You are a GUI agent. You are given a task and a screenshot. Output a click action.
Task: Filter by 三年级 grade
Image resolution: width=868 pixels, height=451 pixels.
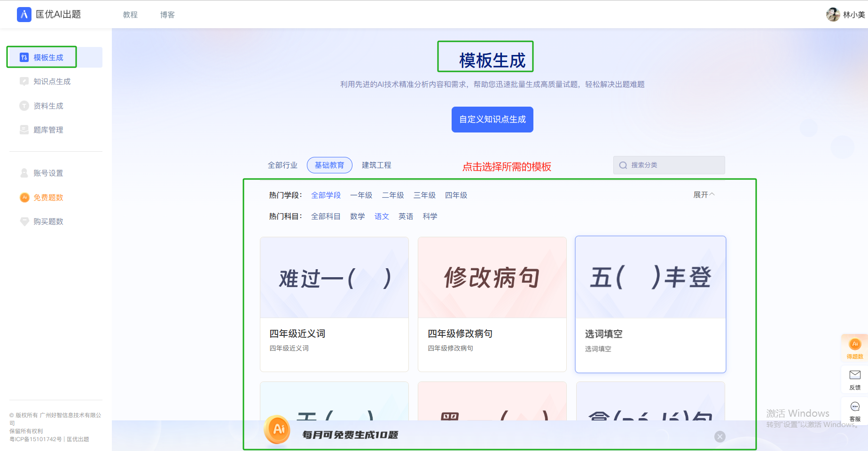pyautogui.click(x=424, y=195)
